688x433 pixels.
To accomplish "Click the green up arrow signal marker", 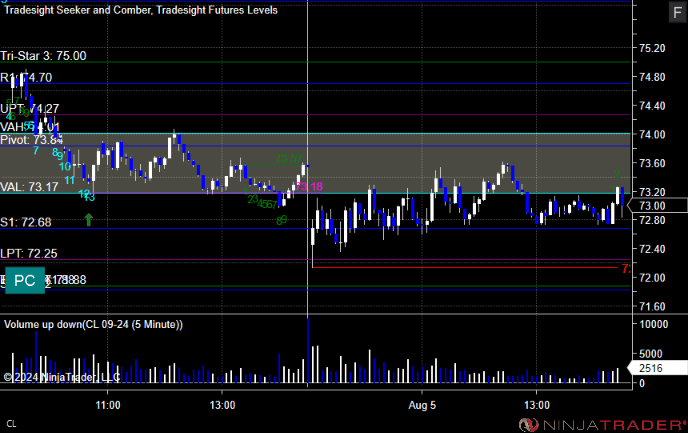I will click(x=89, y=220).
